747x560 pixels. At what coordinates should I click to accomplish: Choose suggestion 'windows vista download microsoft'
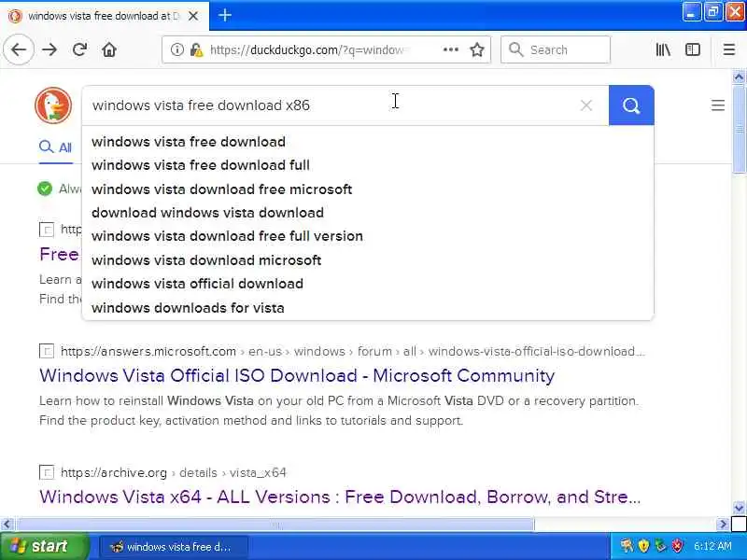(x=206, y=260)
